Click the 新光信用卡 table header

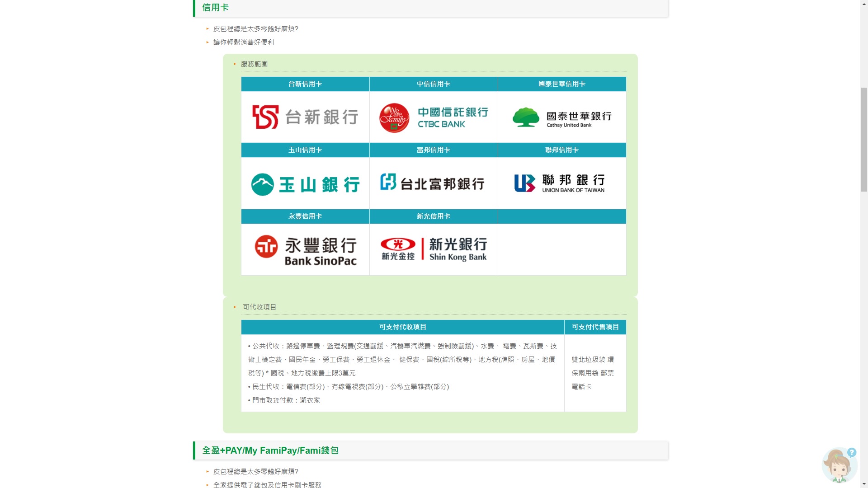pos(434,216)
